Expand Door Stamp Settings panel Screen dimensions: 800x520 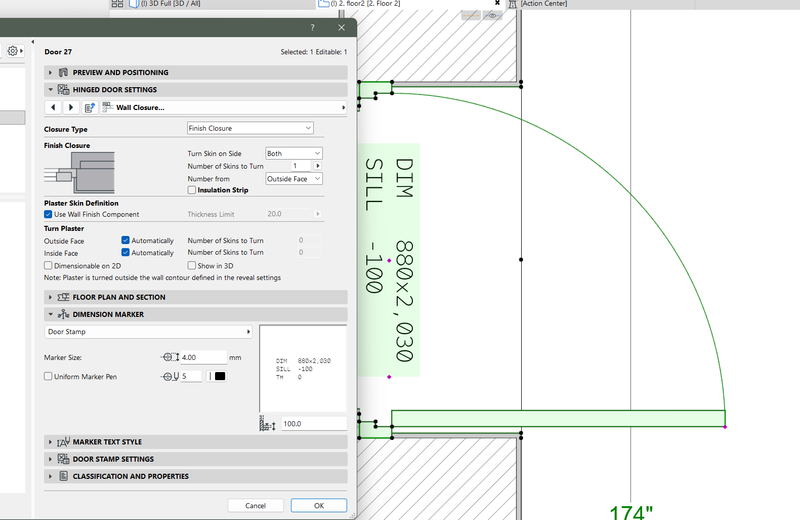point(50,459)
